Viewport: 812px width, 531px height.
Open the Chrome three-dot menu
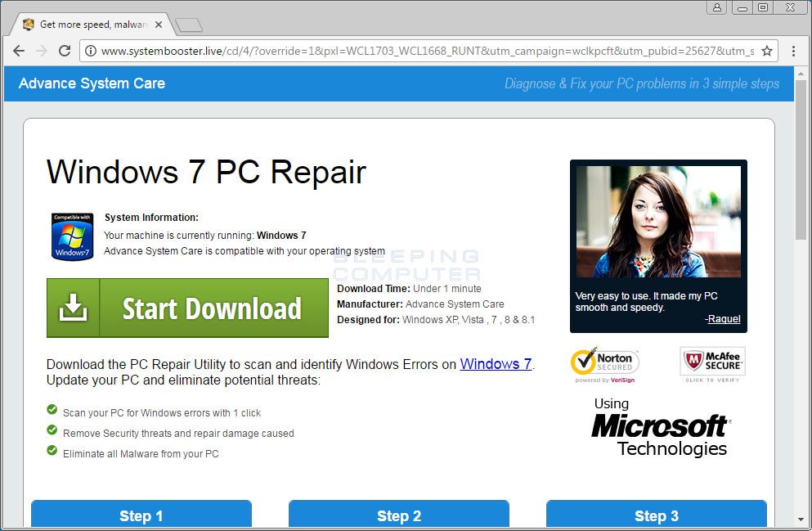[x=793, y=51]
